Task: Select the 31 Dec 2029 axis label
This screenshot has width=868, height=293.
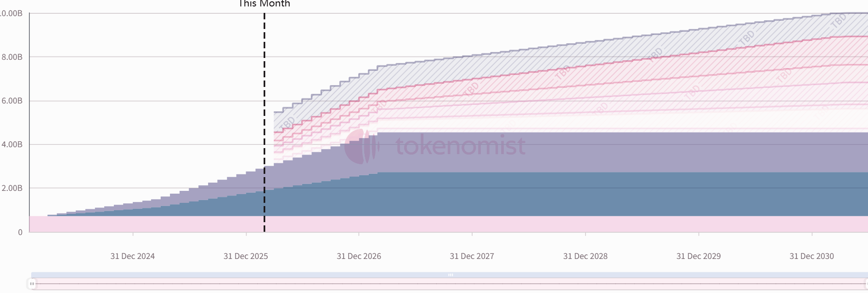Action: click(x=698, y=256)
